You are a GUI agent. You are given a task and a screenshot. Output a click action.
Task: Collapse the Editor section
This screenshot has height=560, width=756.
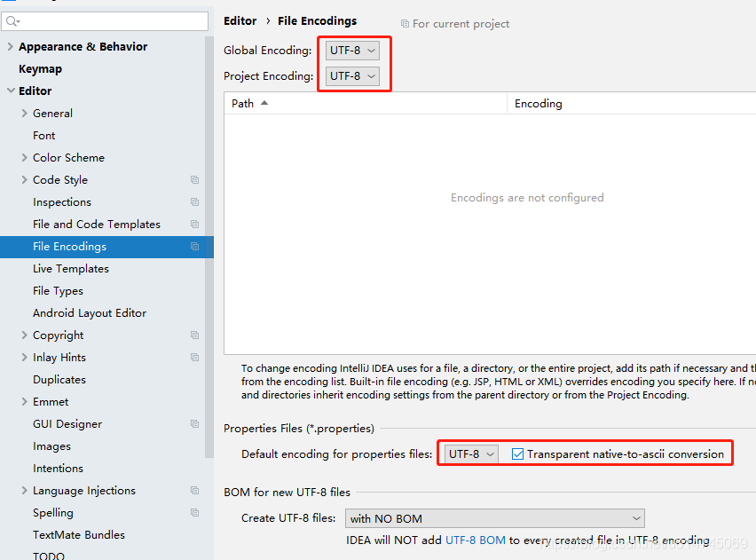11,91
